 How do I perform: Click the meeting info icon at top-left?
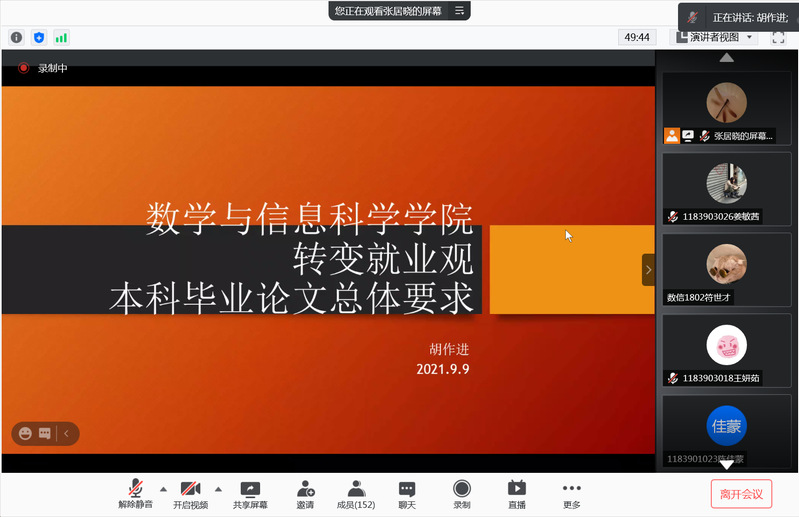point(16,37)
